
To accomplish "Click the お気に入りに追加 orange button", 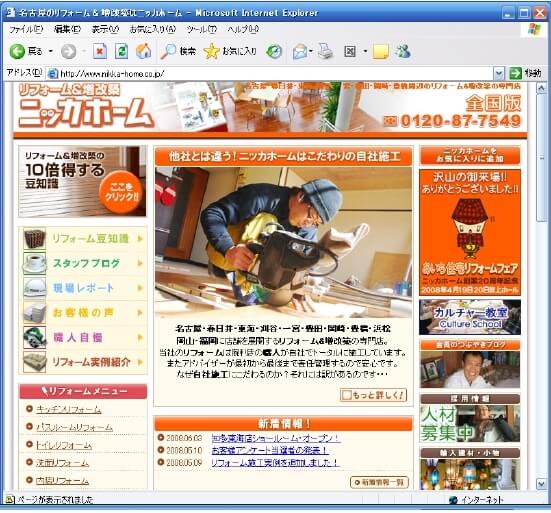I will pyautogui.click(x=470, y=155).
